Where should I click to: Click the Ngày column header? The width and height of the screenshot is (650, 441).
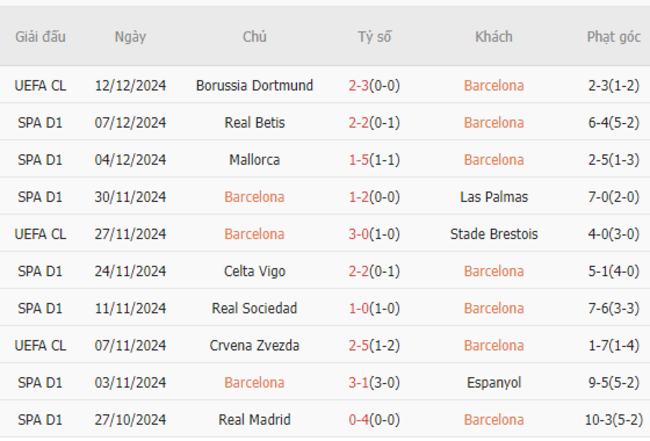coord(130,37)
